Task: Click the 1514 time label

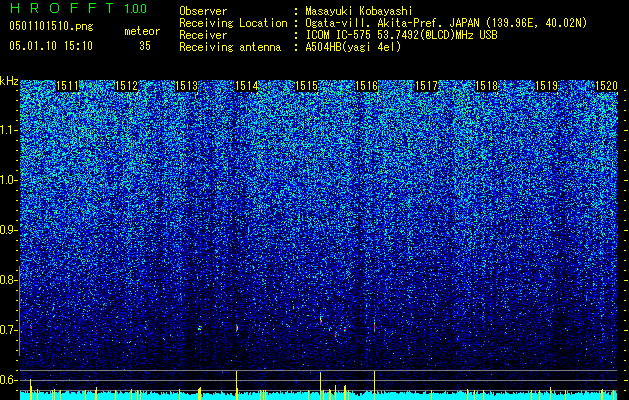Action: (246, 86)
